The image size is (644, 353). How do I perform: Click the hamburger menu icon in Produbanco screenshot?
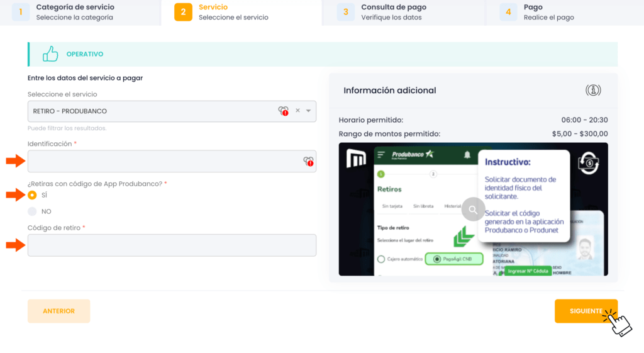pos(381,155)
